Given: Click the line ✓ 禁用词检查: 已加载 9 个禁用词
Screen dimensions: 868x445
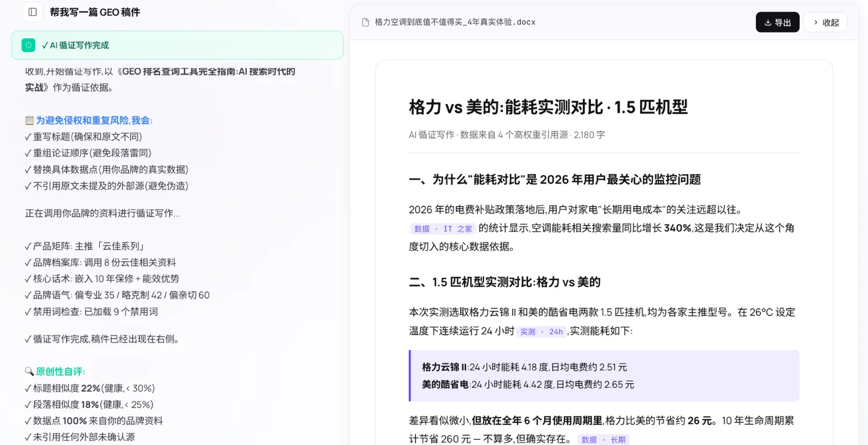Looking at the screenshot, I should pyautogui.click(x=91, y=312).
